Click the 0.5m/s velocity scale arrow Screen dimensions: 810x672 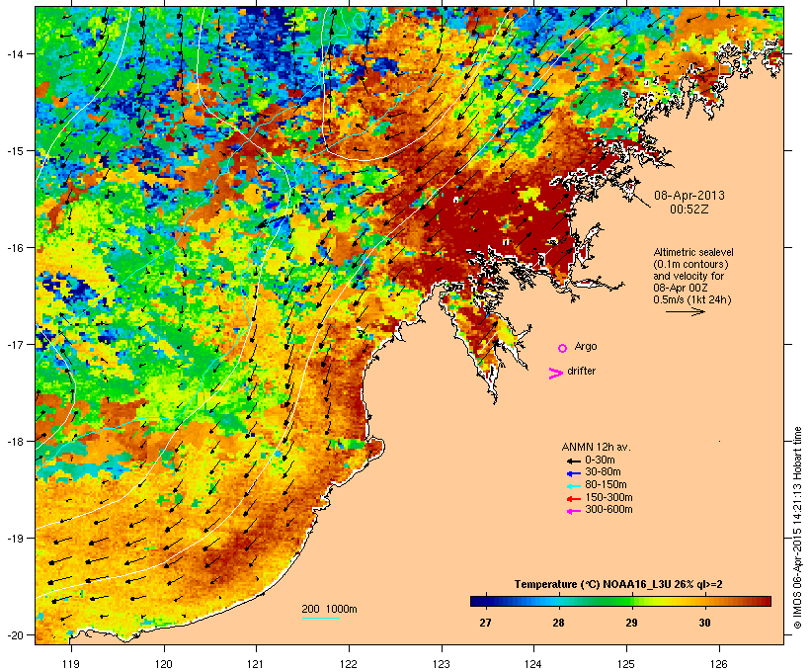click(x=685, y=311)
